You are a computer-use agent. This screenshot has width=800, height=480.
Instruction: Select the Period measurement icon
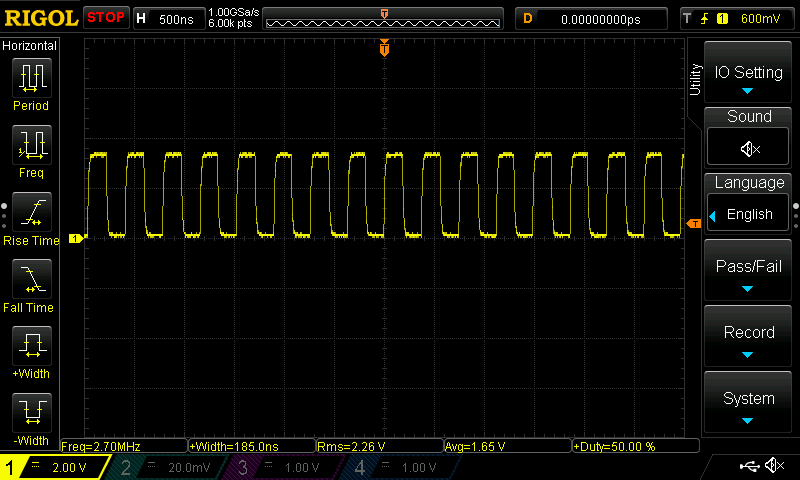pyautogui.click(x=32, y=78)
